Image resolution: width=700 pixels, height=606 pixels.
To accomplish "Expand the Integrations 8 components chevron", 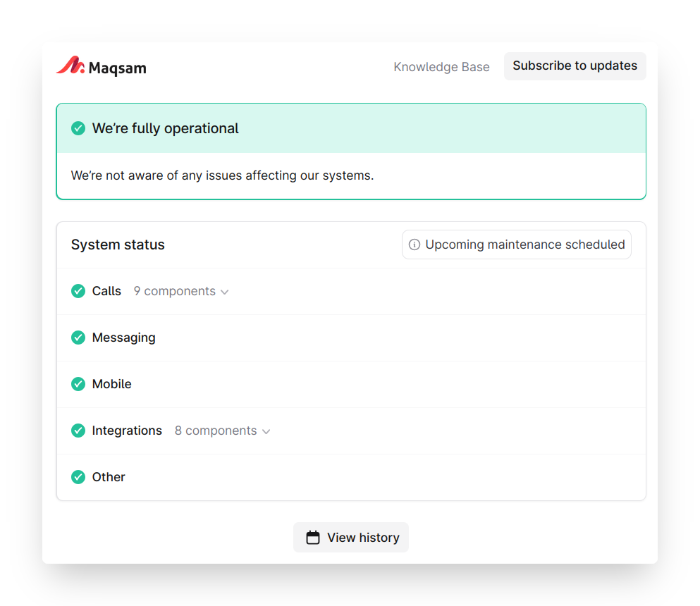I will (266, 431).
